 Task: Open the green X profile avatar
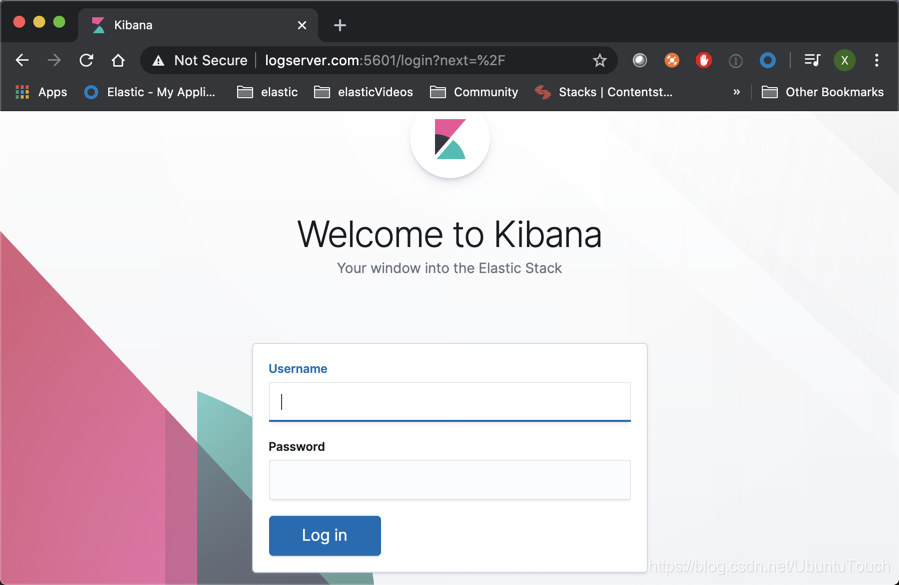pyautogui.click(x=845, y=60)
